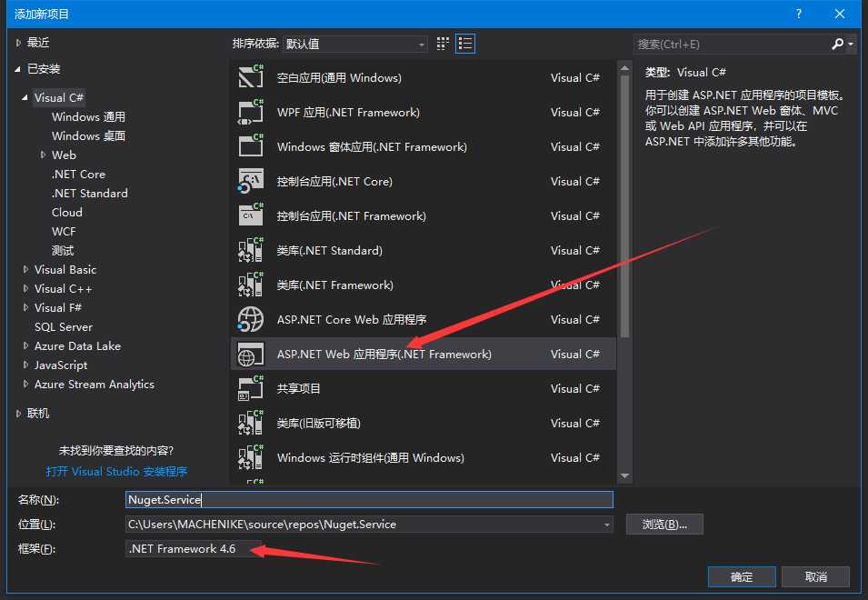Screen dimensions: 868x600
Task: Select the 类库(.NET Standard) row text
Action: pos(330,250)
